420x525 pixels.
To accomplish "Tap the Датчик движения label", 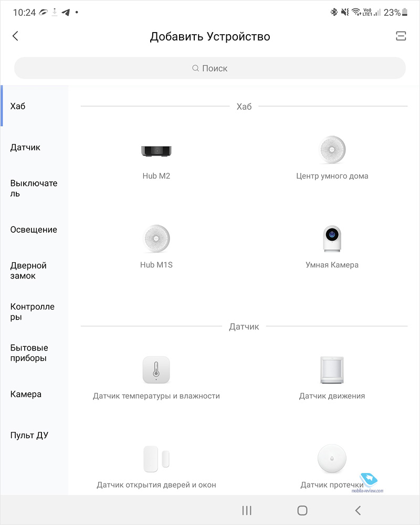I will [x=332, y=396].
